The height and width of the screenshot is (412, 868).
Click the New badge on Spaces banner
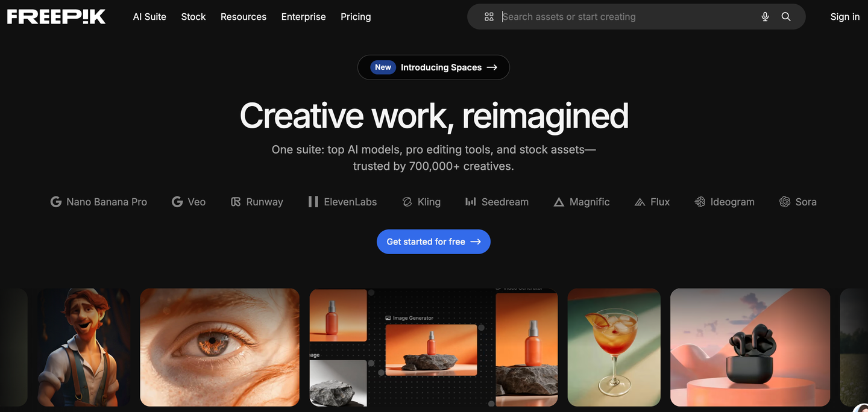[383, 67]
